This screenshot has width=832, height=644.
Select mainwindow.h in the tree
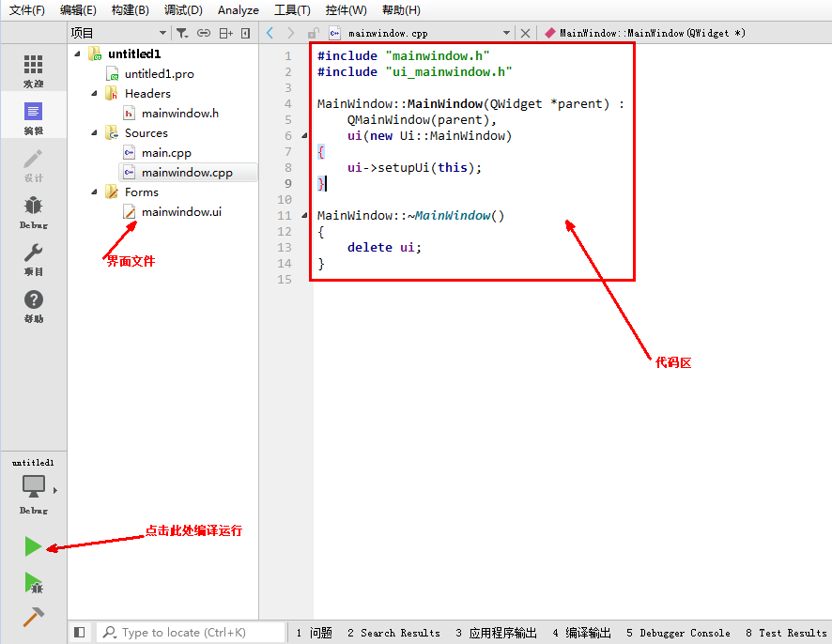(x=180, y=113)
